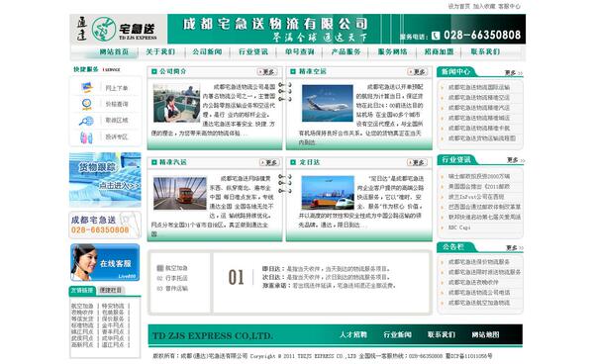Open 招商加盟 in the navigation bar
The image size is (594, 364).
point(439,51)
